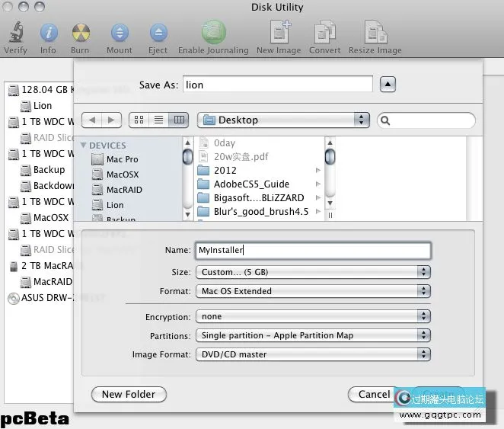
Task: Click the Eject toolbar icon
Action: tap(158, 34)
